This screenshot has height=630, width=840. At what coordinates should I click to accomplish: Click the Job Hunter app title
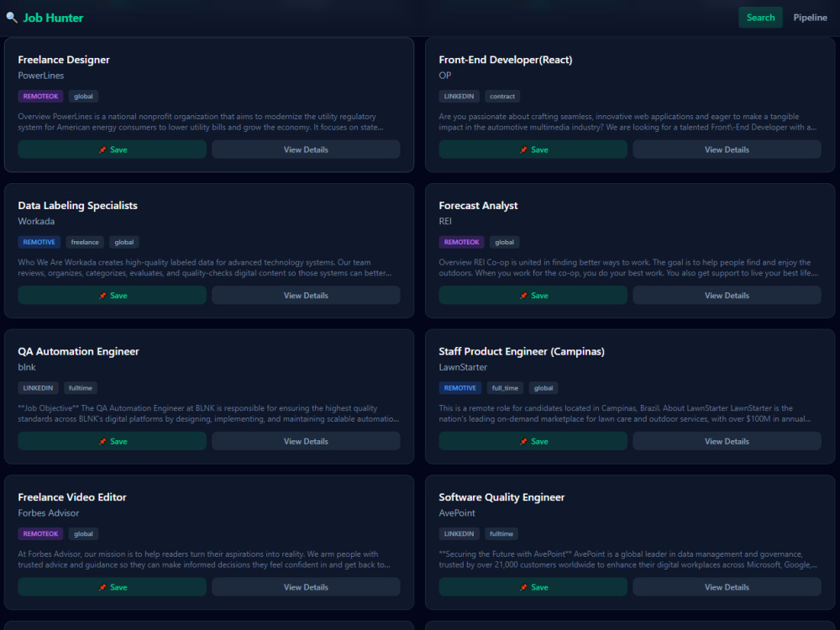[53, 18]
